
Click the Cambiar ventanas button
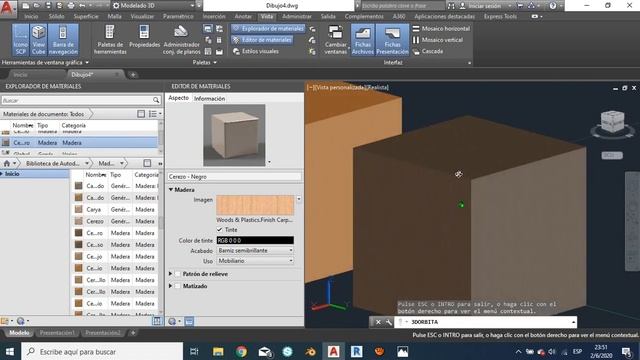(x=336, y=40)
